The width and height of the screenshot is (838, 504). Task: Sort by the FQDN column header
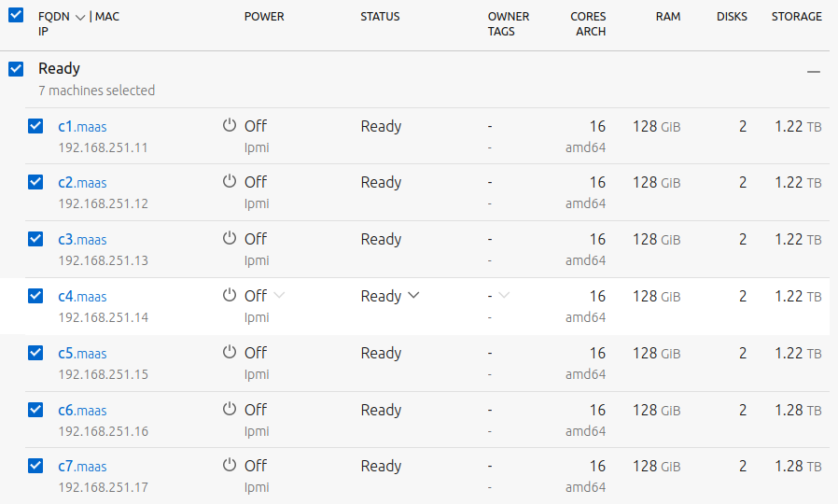pos(54,17)
